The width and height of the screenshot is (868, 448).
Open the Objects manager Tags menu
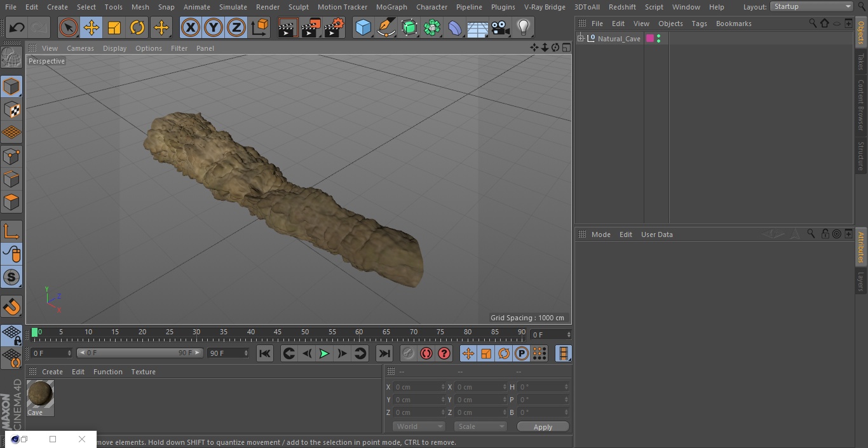699,24
